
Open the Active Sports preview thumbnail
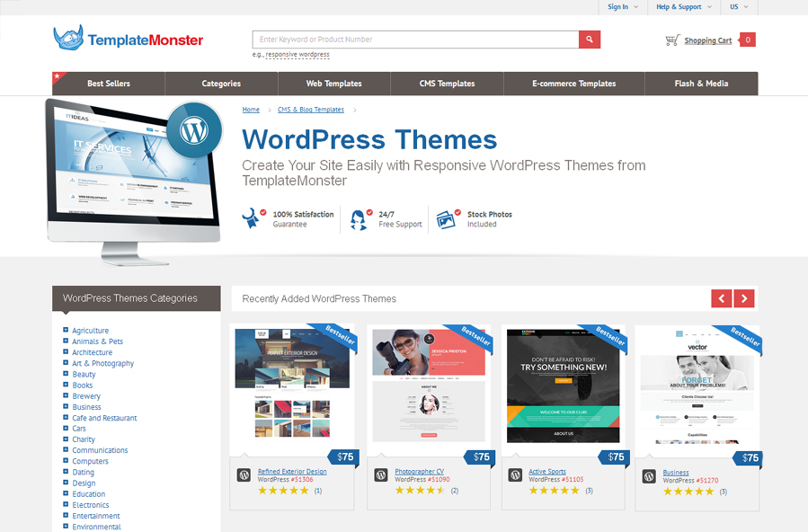564,386
